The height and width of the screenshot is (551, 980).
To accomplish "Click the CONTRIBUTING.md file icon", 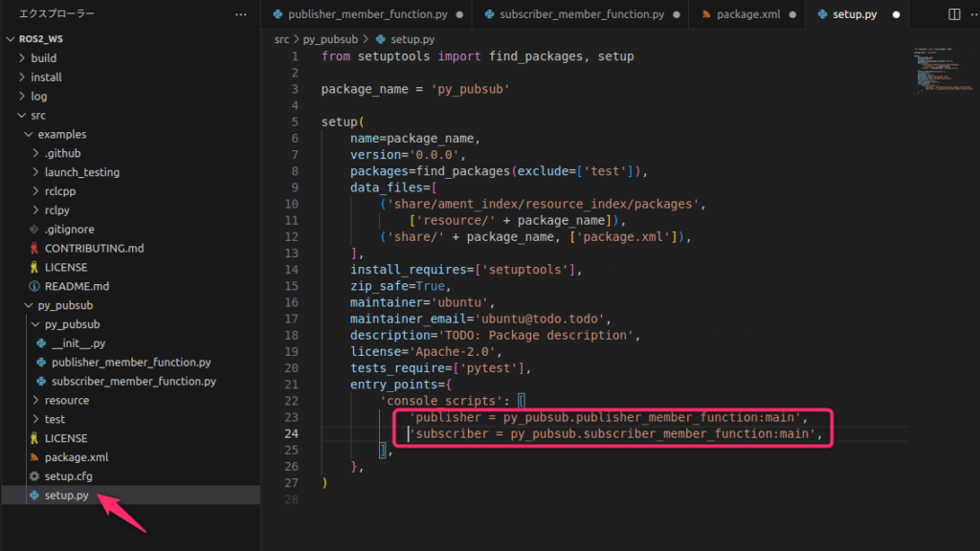I will [x=34, y=248].
